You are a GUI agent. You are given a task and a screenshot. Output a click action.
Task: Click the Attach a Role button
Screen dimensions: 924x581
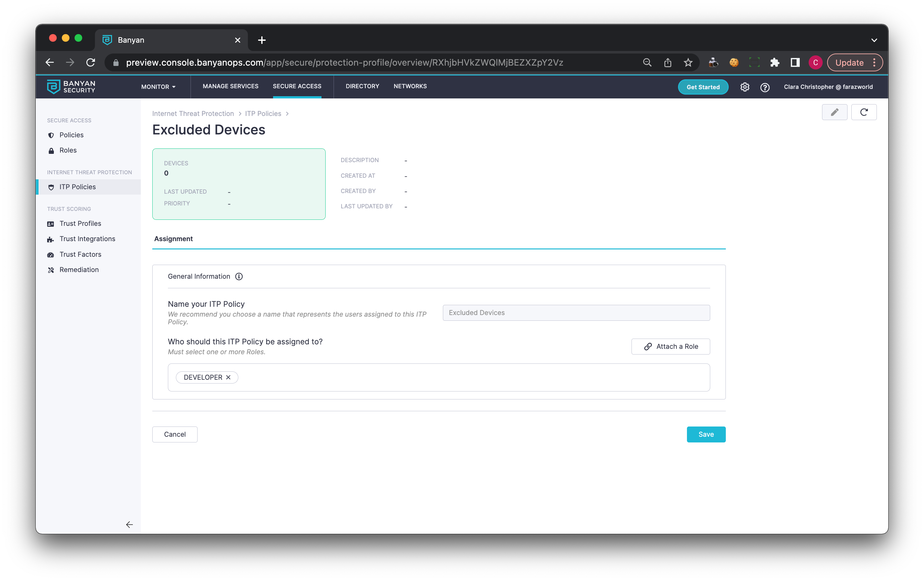click(670, 346)
